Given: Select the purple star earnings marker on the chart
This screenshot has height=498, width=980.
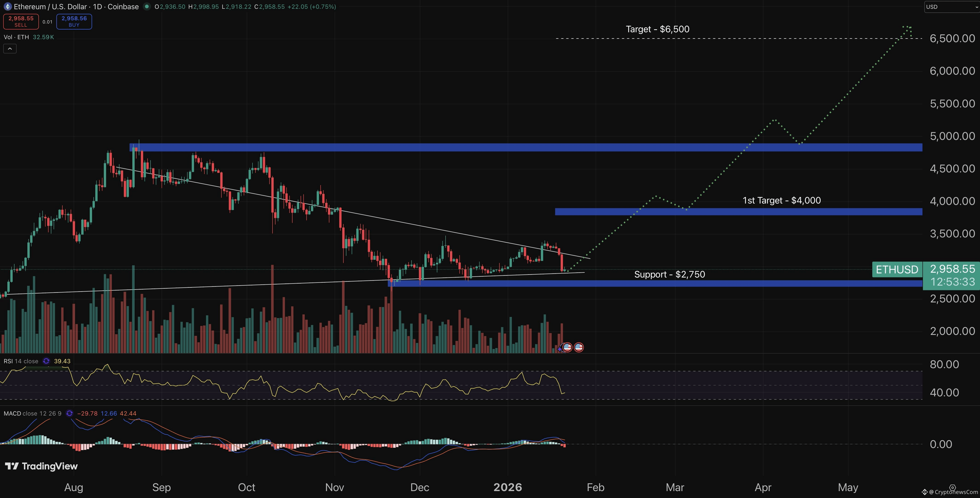Looking at the screenshot, I should click(x=560, y=349).
